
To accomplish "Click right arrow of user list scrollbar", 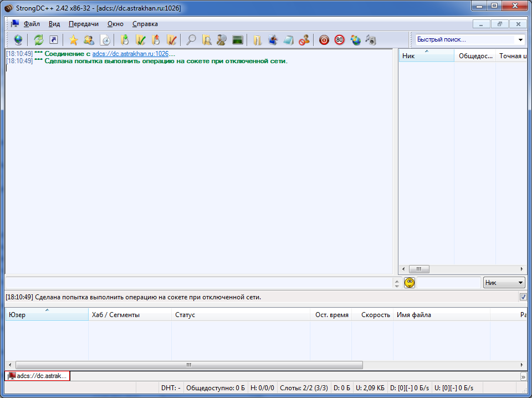I will click(522, 269).
